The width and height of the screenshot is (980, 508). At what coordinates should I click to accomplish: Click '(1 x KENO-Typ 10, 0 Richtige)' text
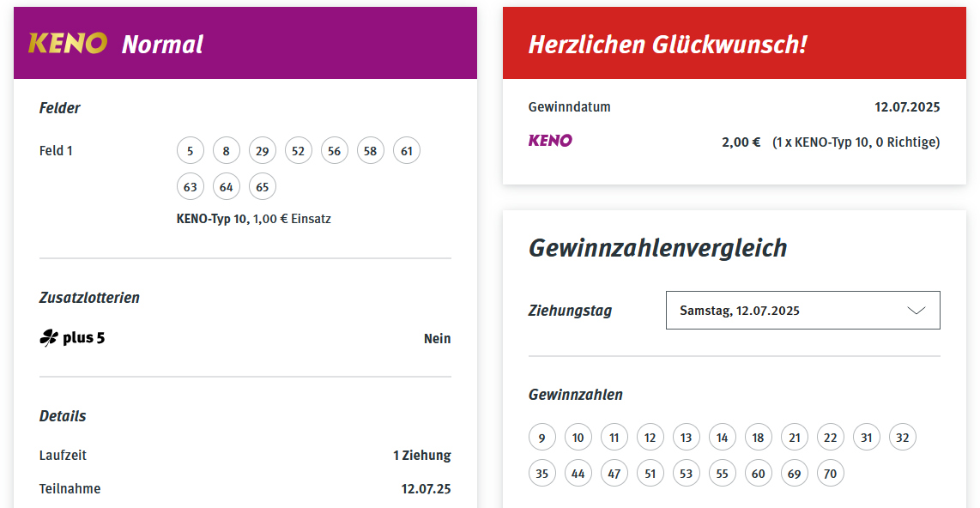(x=856, y=142)
